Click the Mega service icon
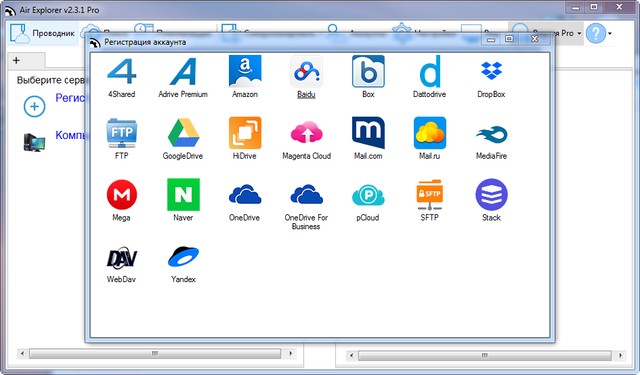The width and height of the screenshot is (640, 375). [x=122, y=195]
